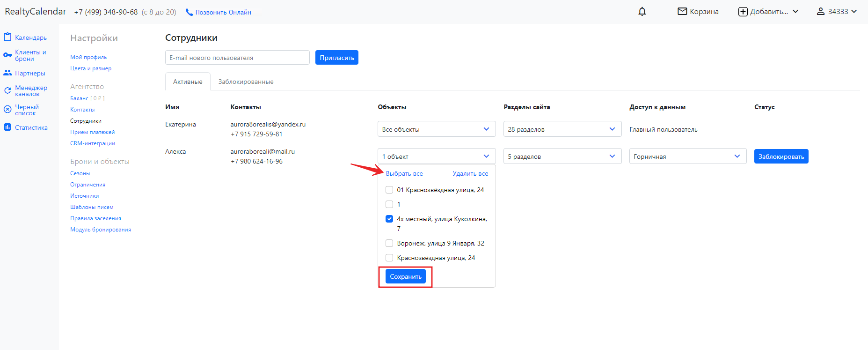Expand the Добавить menu chevron
Viewport: 868px width, 350px height.
click(x=795, y=12)
